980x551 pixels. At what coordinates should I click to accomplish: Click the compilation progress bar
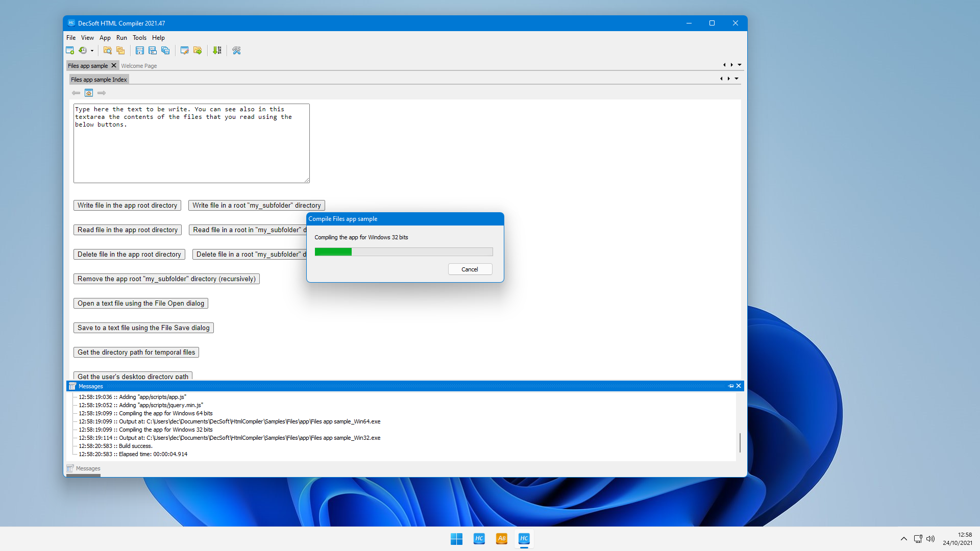tap(403, 252)
